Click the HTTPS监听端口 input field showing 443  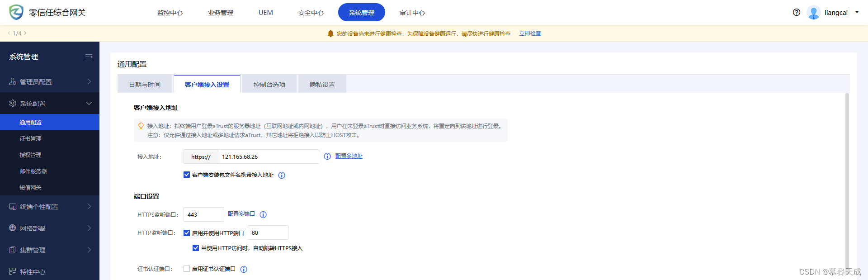204,214
